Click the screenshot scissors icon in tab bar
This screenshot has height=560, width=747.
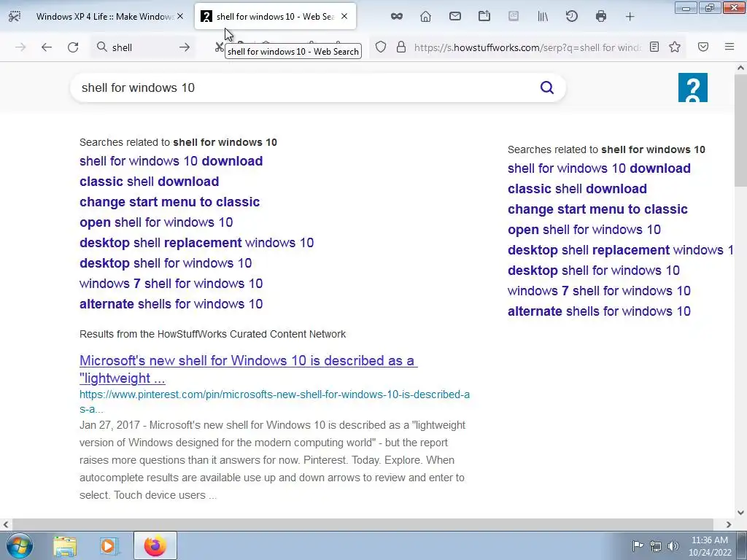(x=15, y=17)
